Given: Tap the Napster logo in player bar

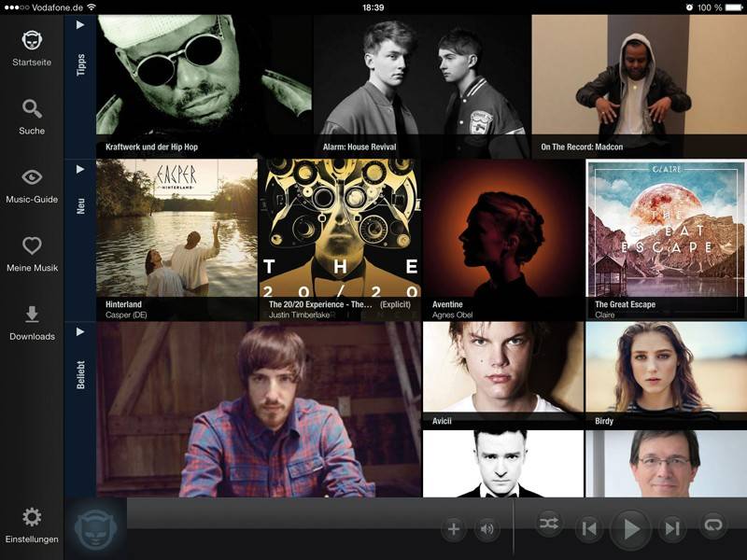Looking at the screenshot, I should [x=96, y=529].
